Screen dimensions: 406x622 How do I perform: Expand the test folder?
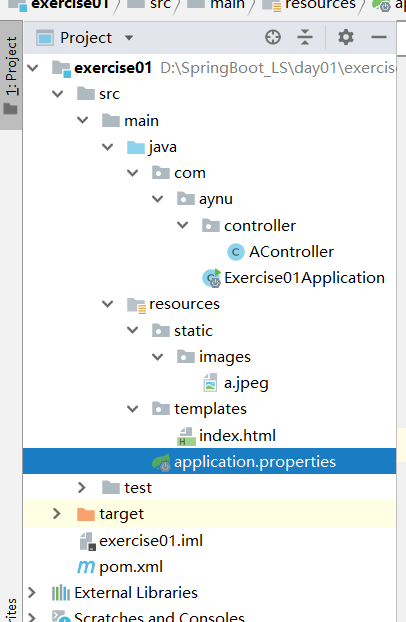(x=82, y=488)
